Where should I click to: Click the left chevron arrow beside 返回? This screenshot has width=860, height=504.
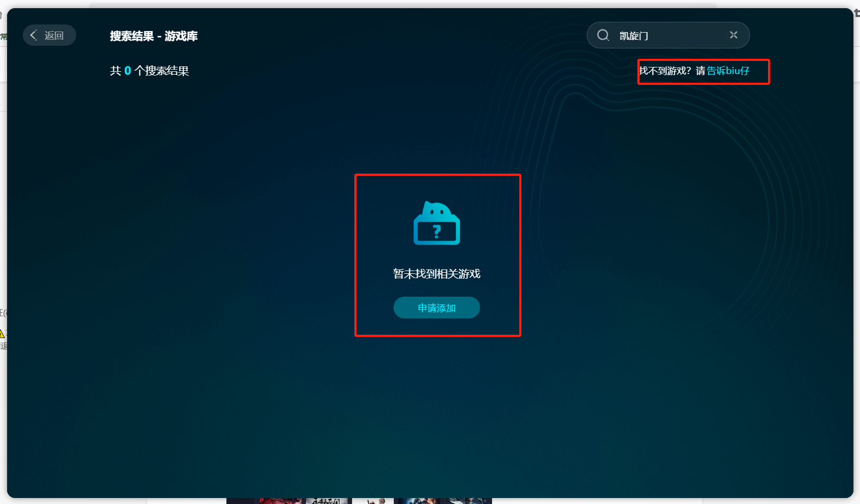click(34, 35)
